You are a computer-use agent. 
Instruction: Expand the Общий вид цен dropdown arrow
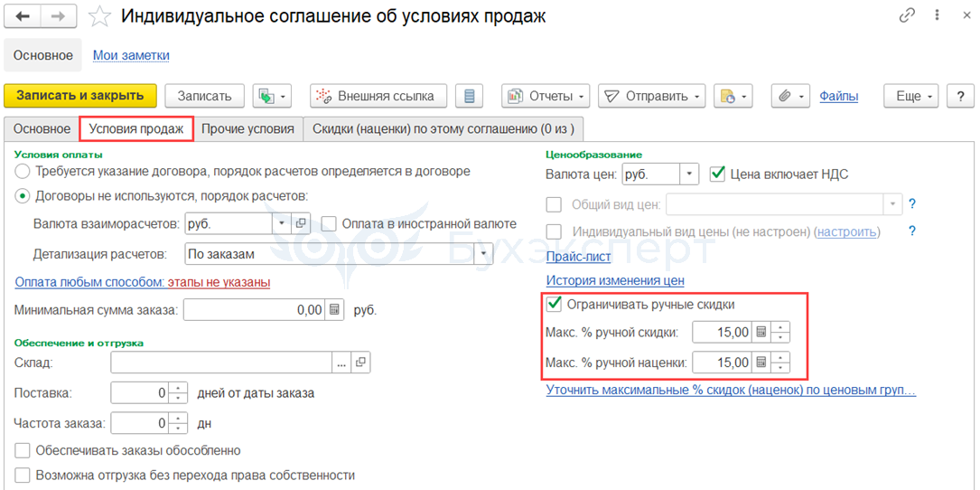(891, 204)
